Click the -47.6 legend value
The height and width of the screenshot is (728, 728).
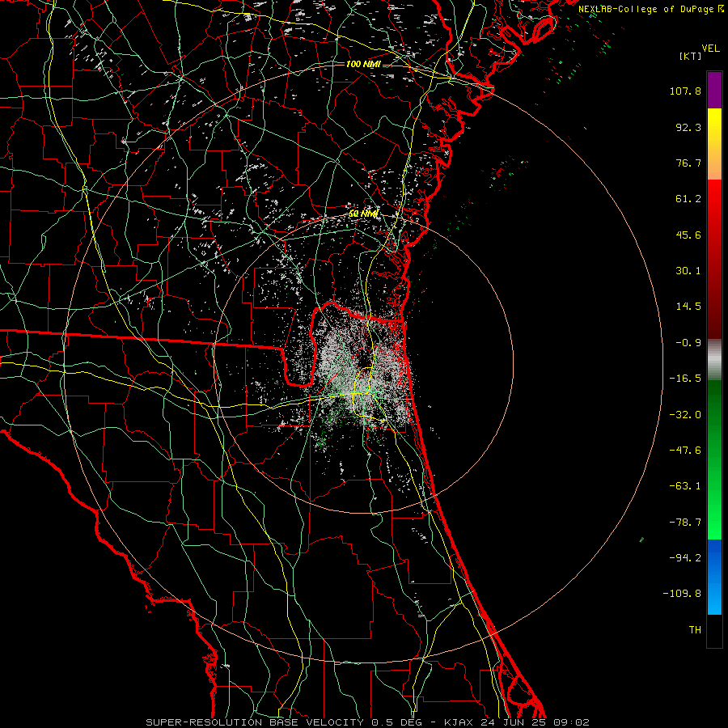685,451
